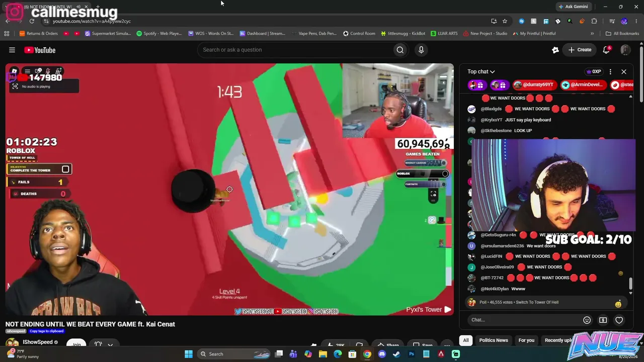The height and width of the screenshot is (362, 644).
Task: Open @ArminDevel pinned Super Chat
Action: coord(583,85)
